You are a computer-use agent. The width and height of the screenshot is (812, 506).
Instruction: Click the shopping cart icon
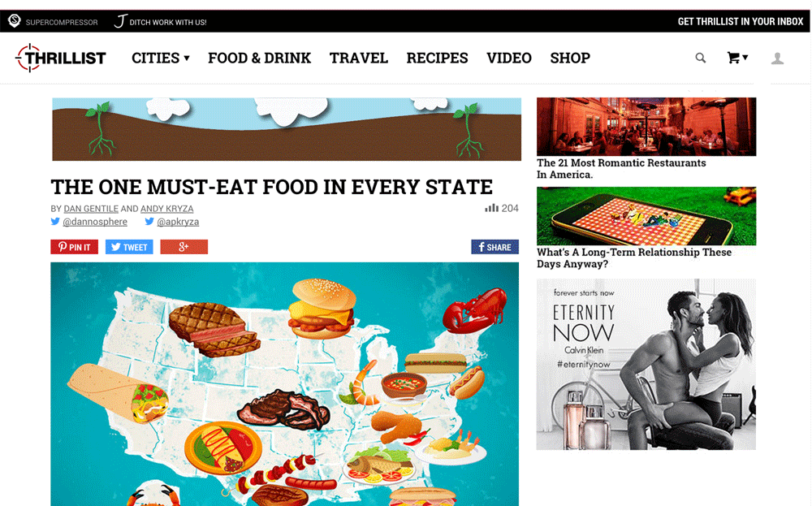[x=732, y=58]
